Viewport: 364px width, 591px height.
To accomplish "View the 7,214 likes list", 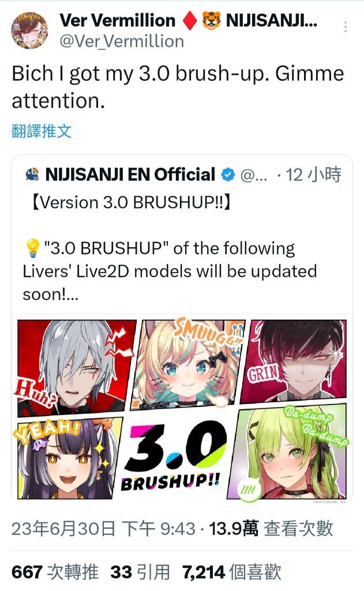I will pos(231,572).
